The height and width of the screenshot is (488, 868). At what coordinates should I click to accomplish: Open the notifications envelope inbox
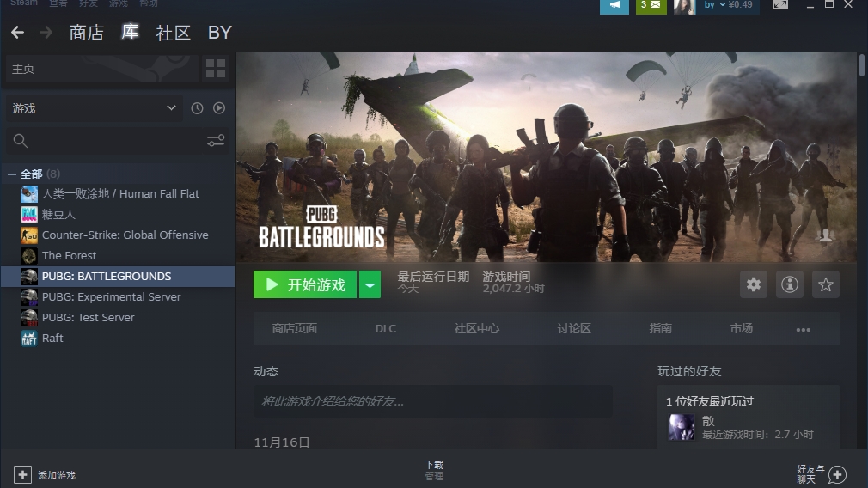[651, 5]
